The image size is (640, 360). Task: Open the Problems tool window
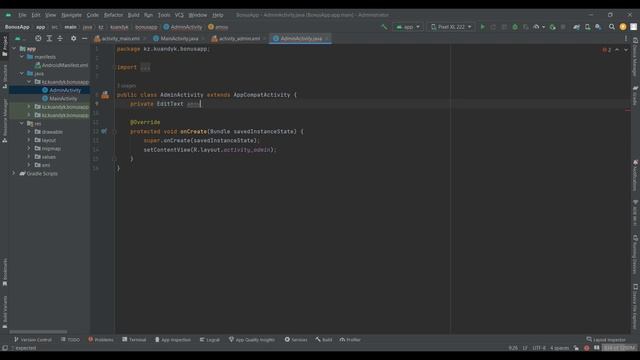click(x=101, y=340)
